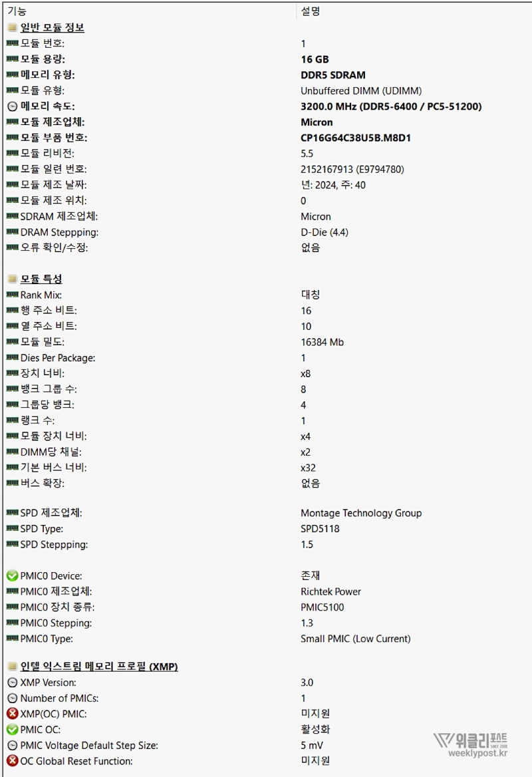Click the memory icon beside 모듈 용량
This screenshot has height=777, width=532.
pyautogui.click(x=12, y=59)
